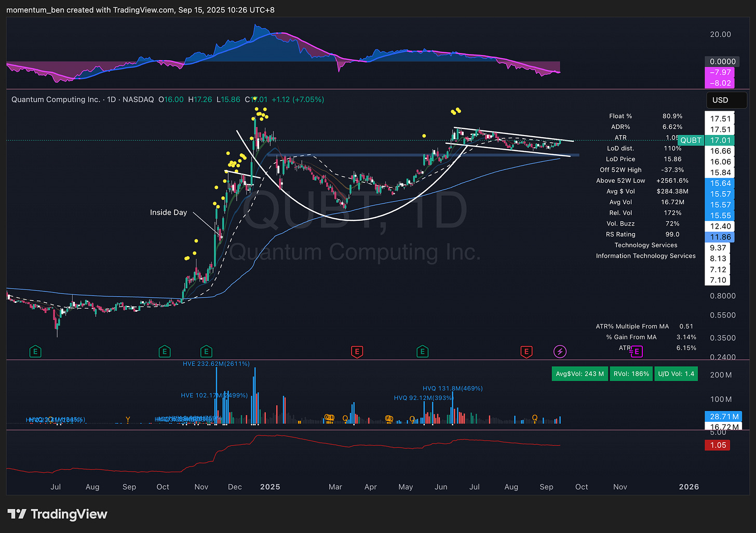
Task: Click the Quantum Computing Inc. symbol title
Action: tap(56, 99)
